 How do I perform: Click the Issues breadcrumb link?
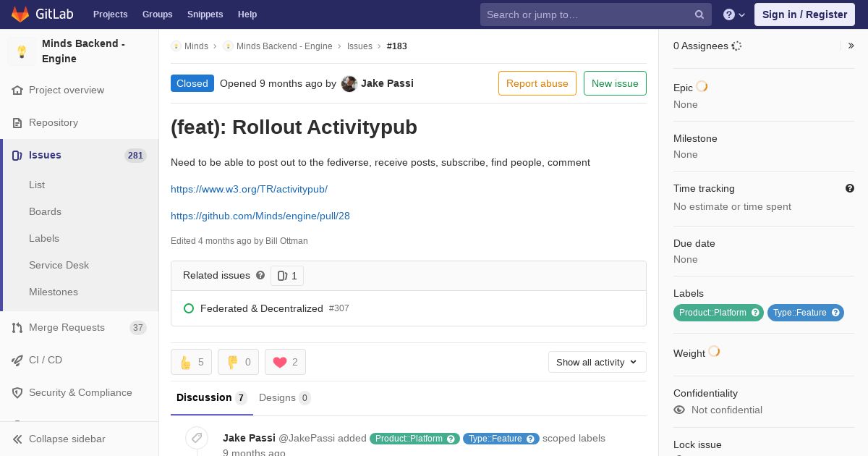[359, 46]
